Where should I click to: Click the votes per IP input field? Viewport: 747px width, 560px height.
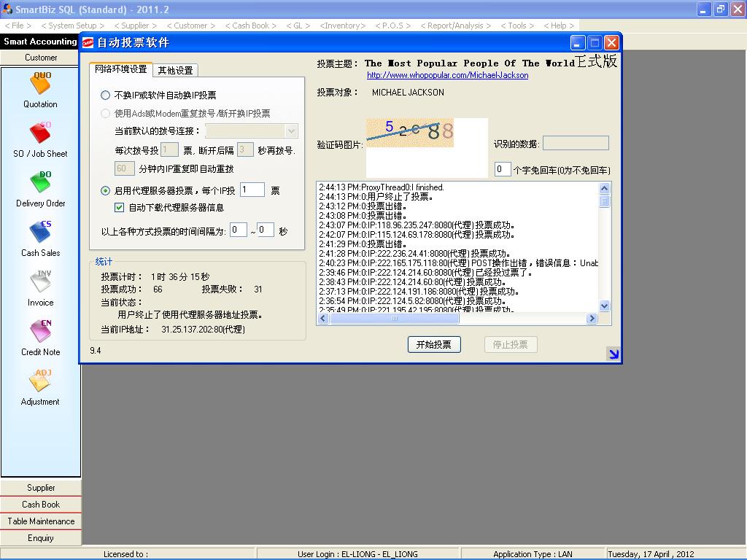point(252,190)
